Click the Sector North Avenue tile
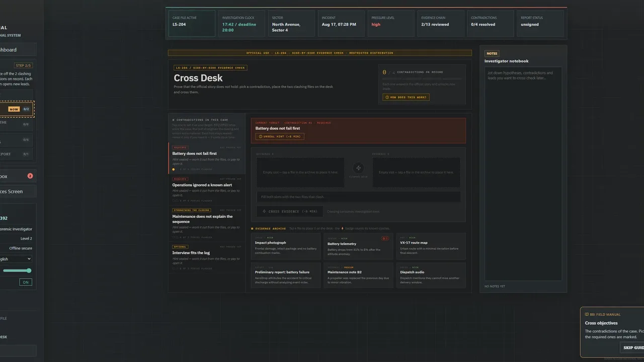This screenshot has width=644, height=362. [x=291, y=23]
